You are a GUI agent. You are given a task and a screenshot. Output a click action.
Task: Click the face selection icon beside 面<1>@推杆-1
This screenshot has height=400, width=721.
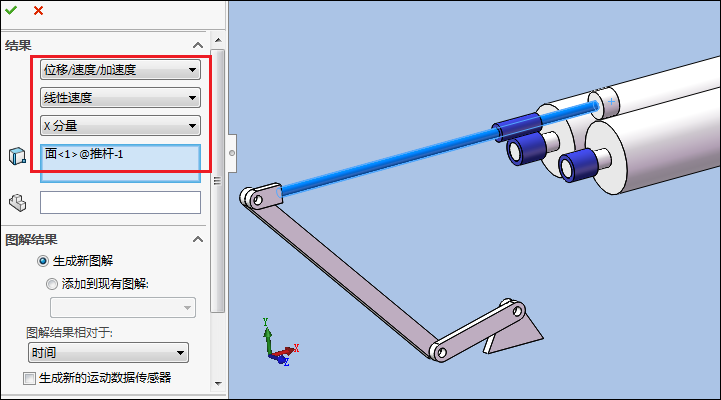coord(17,156)
